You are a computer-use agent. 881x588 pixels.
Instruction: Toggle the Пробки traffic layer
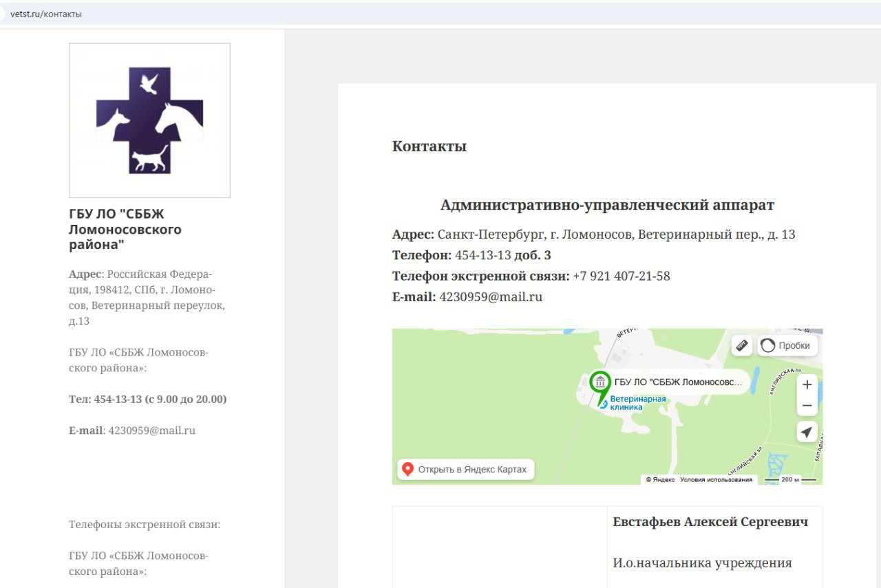787,345
